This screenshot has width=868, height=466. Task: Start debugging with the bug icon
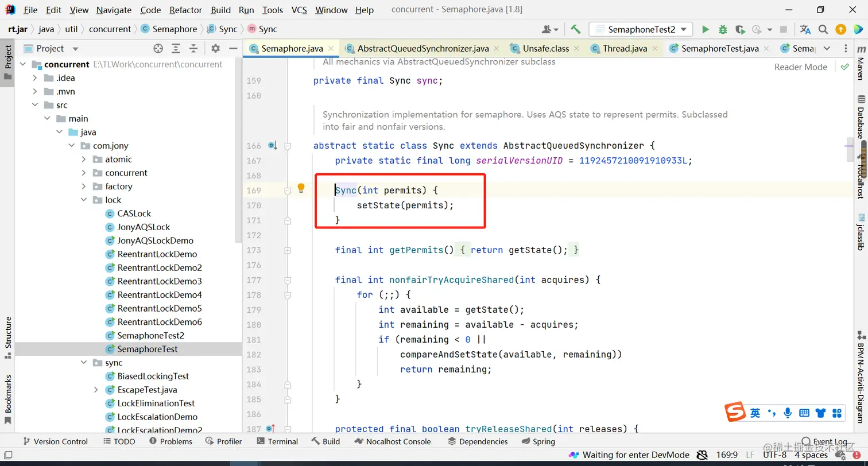(x=723, y=29)
